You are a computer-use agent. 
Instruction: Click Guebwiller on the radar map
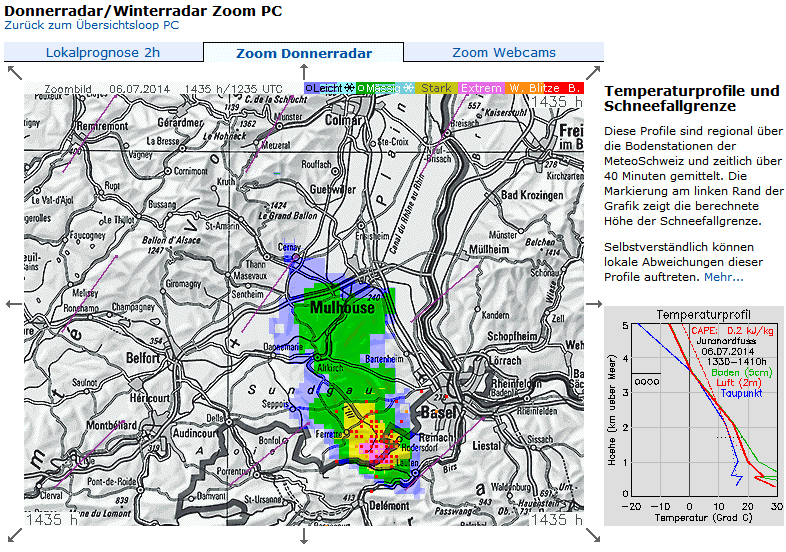333,190
